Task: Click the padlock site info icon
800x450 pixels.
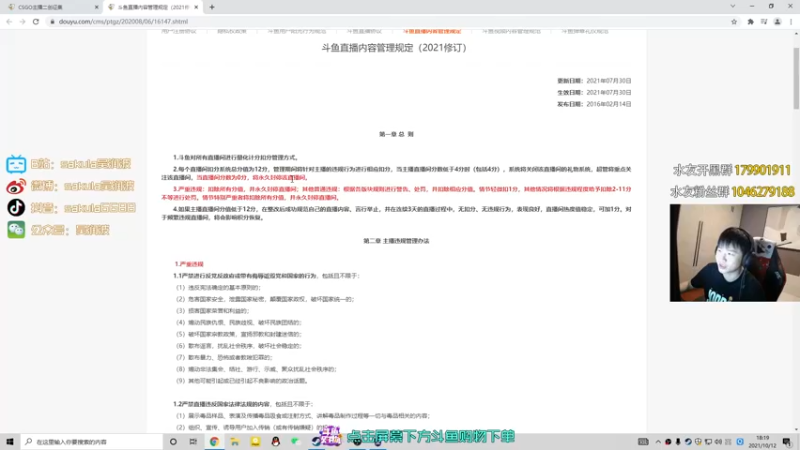Action: click(52, 21)
